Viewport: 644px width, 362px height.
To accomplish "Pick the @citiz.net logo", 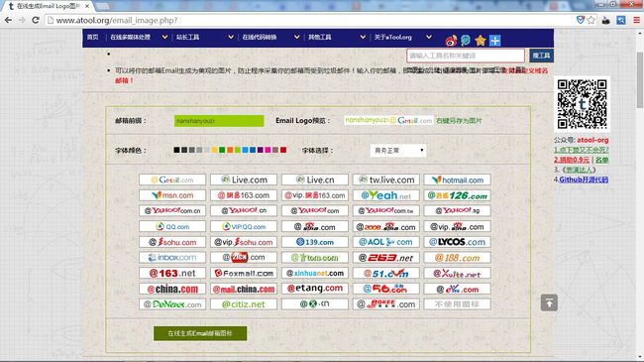I will [x=244, y=304].
